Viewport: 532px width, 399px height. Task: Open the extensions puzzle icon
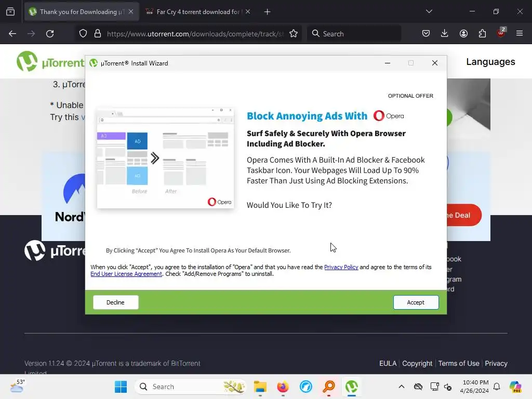pyautogui.click(x=482, y=33)
